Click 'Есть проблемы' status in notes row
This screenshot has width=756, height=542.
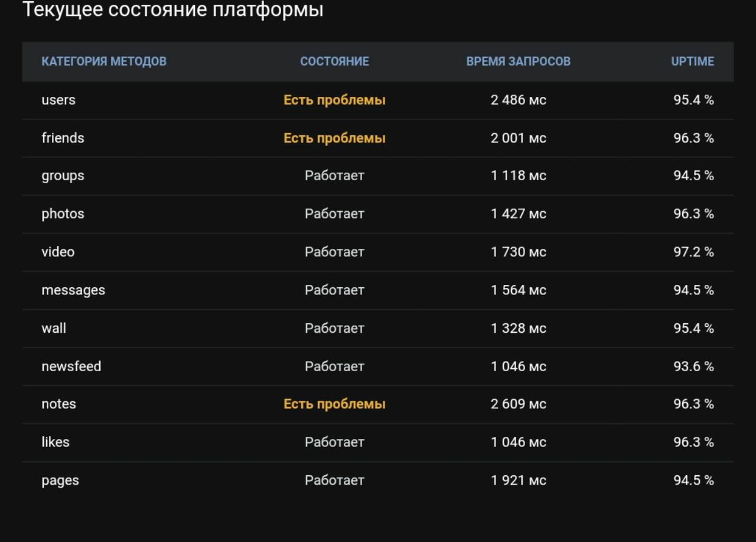(334, 404)
